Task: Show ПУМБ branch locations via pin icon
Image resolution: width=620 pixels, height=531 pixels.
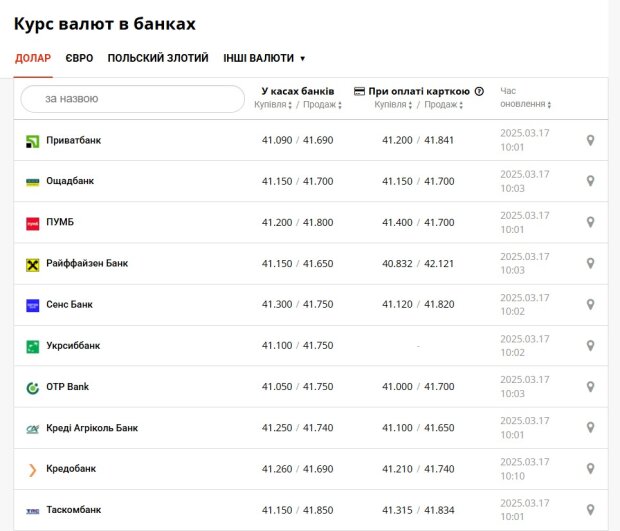Action: [590, 222]
